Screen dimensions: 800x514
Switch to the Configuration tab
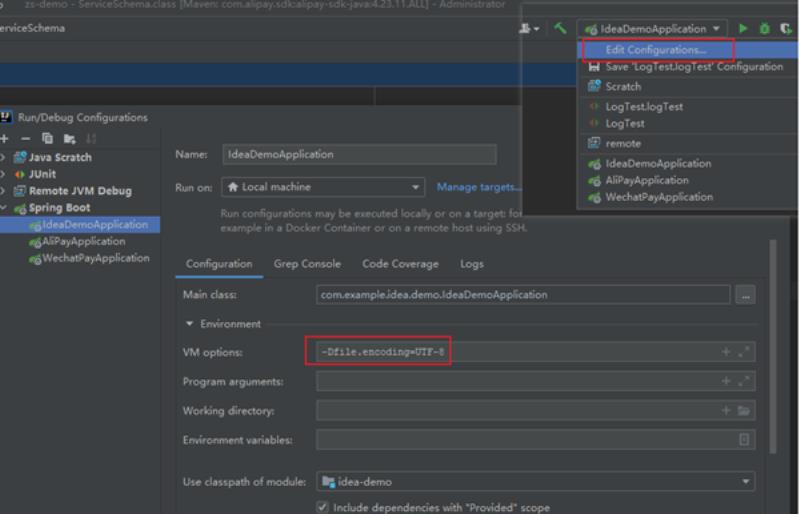(219, 264)
